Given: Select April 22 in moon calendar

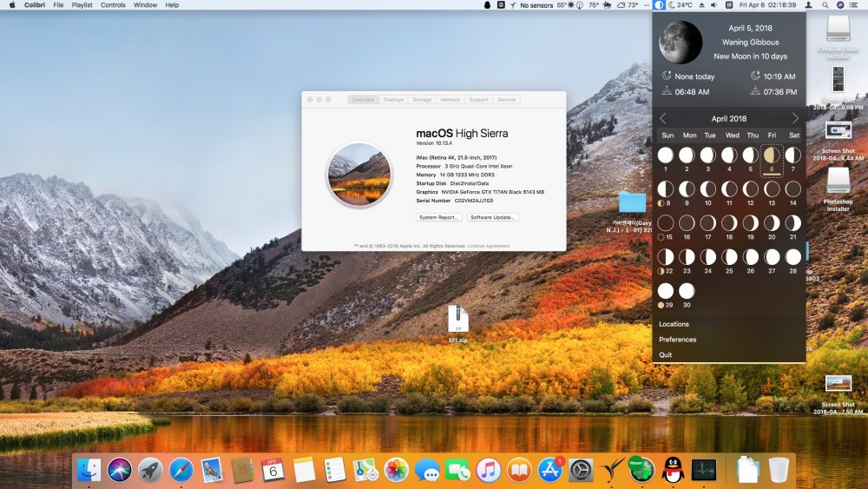Looking at the screenshot, I should tap(666, 261).
